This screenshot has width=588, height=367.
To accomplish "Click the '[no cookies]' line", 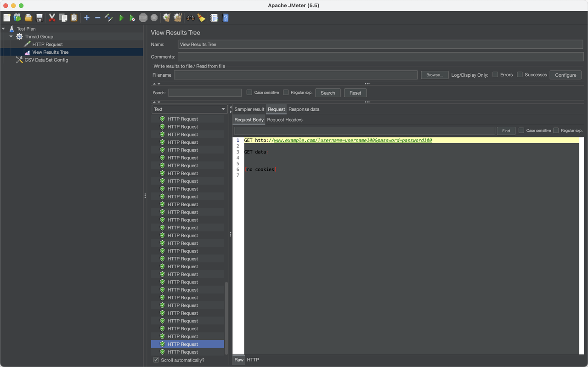I will pyautogui.click(x=260, y=169).
